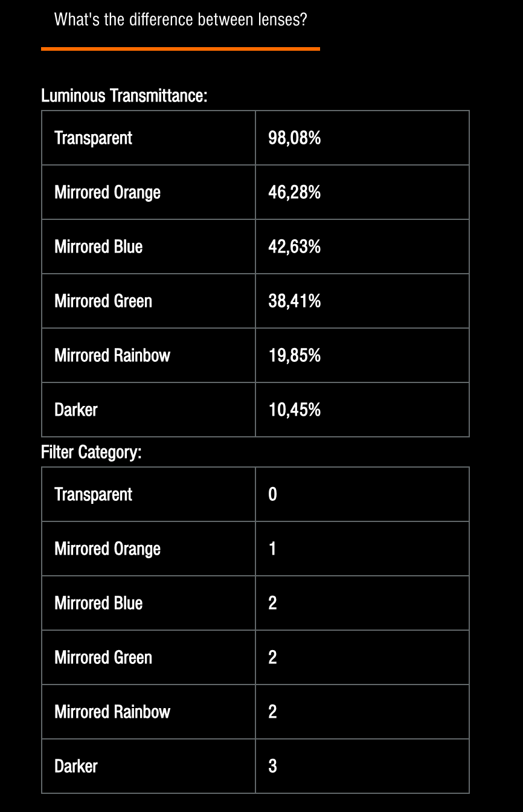Click the 38,41% Mirrored Green value
This screenshot has height=812, width=523.
coord(295,301)
